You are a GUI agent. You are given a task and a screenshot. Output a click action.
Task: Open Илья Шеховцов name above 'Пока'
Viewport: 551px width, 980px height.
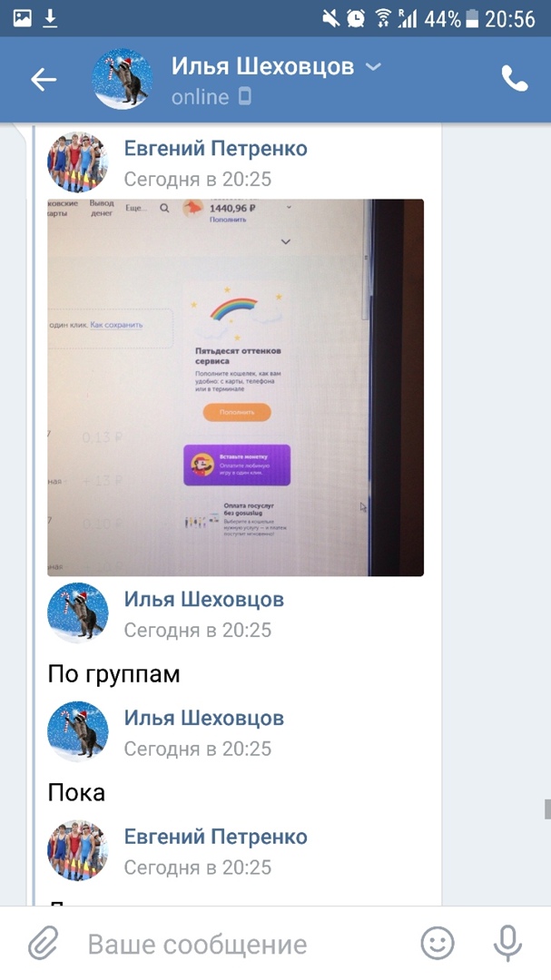[x=204, y=718]
